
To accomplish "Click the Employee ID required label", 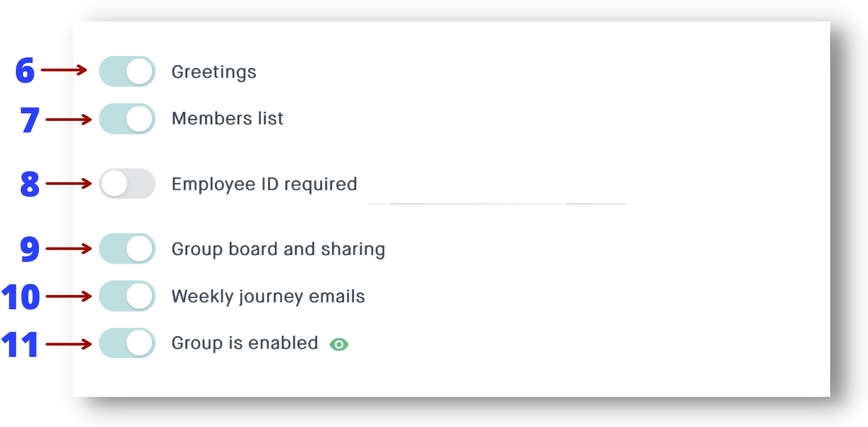I will pyautogui.click(x=264, y=184).
